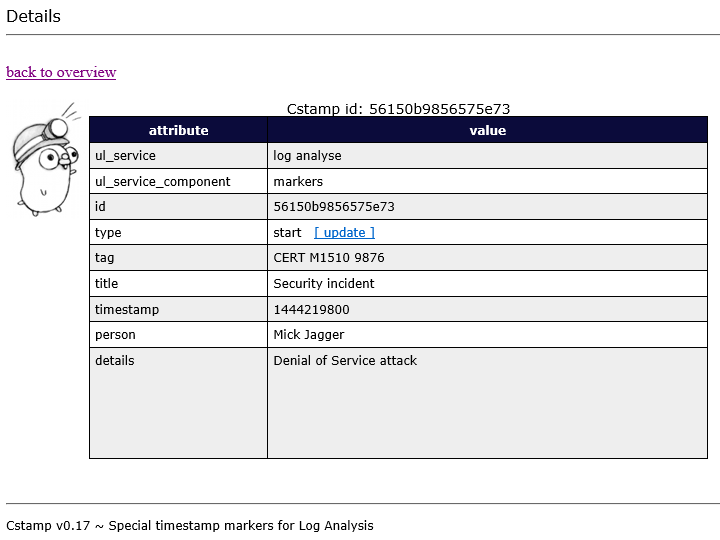The image size is (720, 540).
Task: Click the id value 56150b9856575e73 in table
Action: pos(334,207)
